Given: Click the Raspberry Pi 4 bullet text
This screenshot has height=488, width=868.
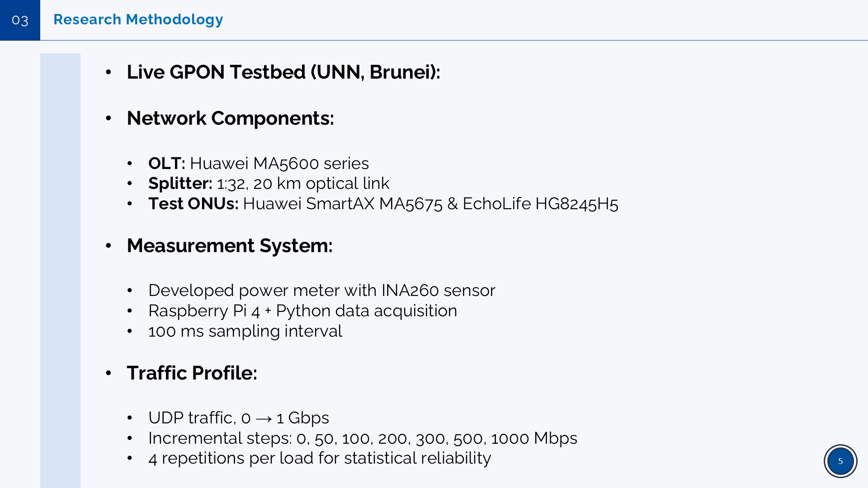Looking at the screenshot, I should coord(302,311).
